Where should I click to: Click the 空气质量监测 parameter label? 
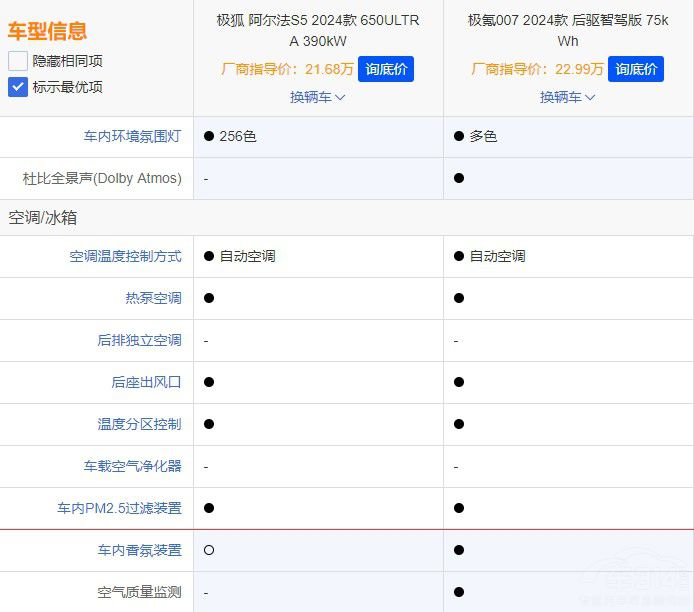pos(139,592)
